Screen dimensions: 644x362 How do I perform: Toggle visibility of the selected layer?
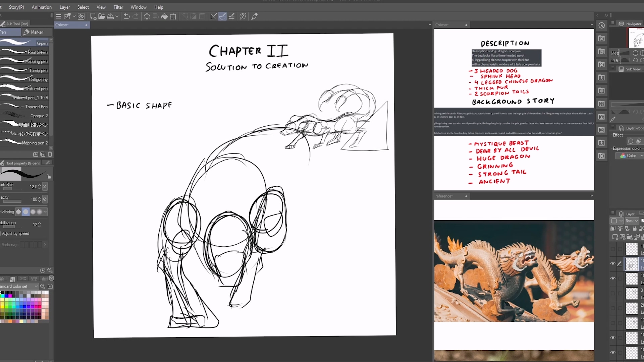point(613,264)
